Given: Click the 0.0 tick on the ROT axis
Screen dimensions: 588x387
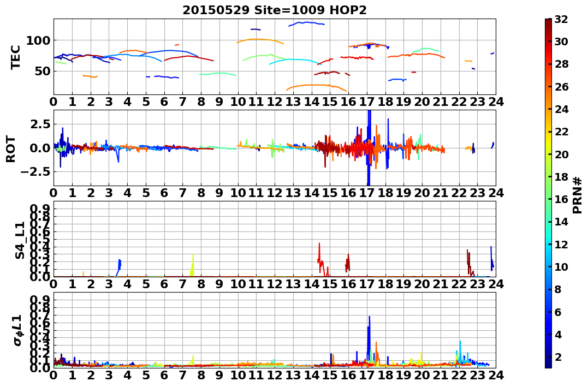Looking at the screenshot, I should point(40,148).
